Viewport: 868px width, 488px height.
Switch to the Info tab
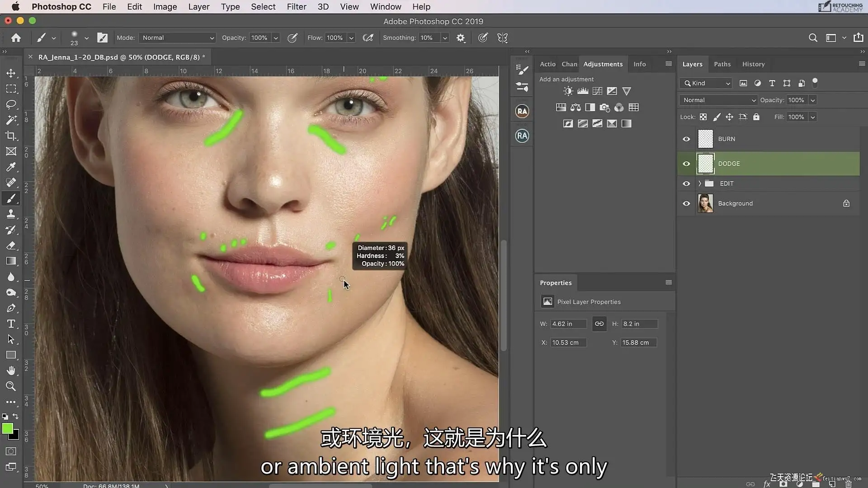coord(639,64)
